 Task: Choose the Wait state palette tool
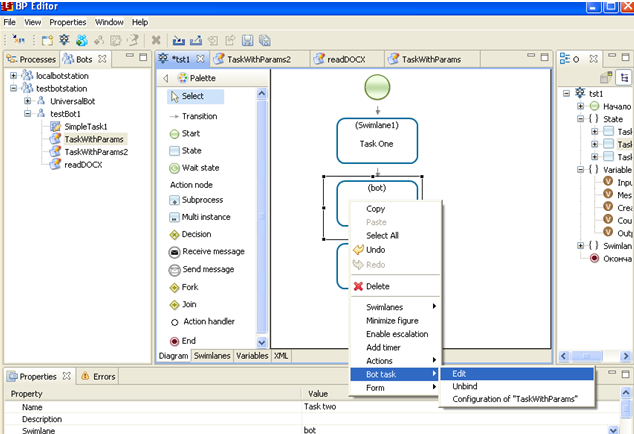tap(201, 167)
